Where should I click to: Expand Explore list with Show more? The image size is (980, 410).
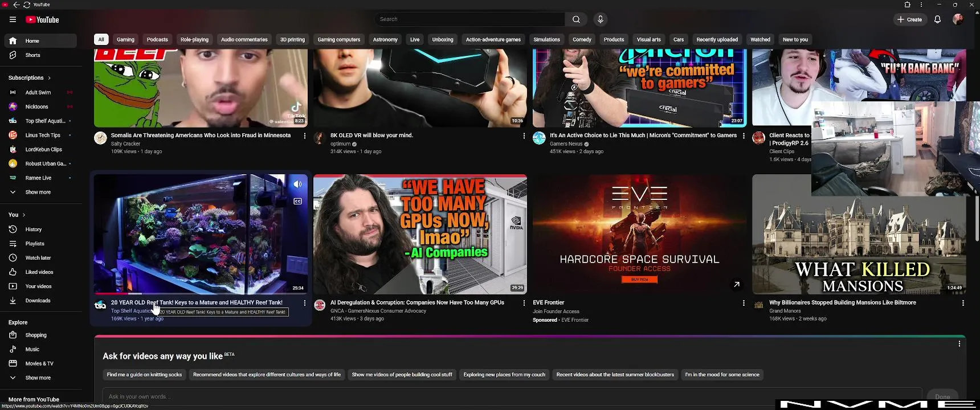pos(40,378)
